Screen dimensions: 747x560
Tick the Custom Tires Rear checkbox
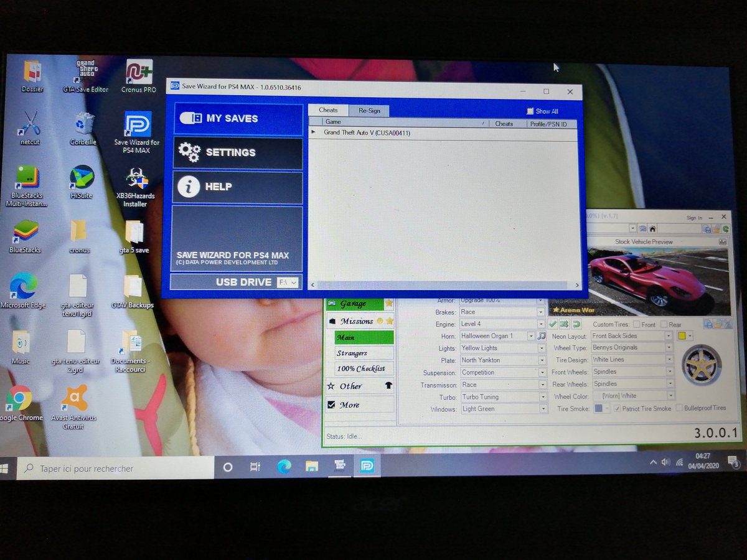pos(664,324)
